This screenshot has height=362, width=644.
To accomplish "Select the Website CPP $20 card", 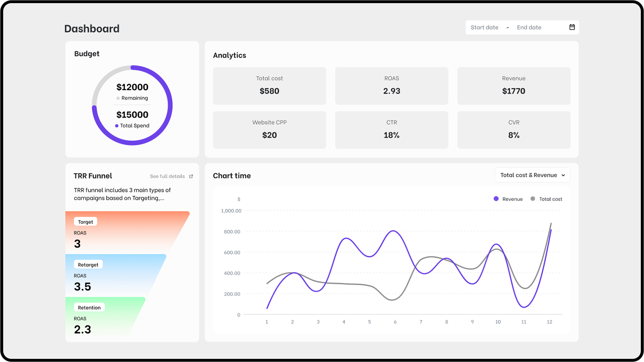I will 269,130.
